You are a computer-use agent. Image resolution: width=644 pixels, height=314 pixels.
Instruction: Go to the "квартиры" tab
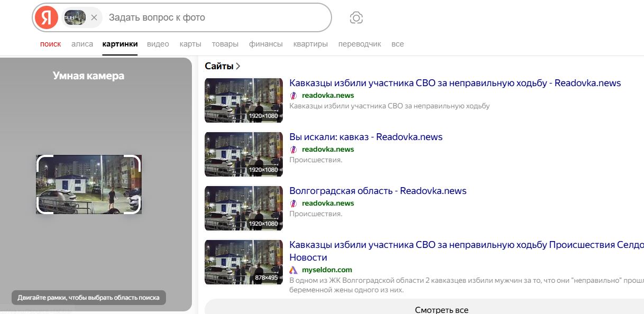[310, 44]
